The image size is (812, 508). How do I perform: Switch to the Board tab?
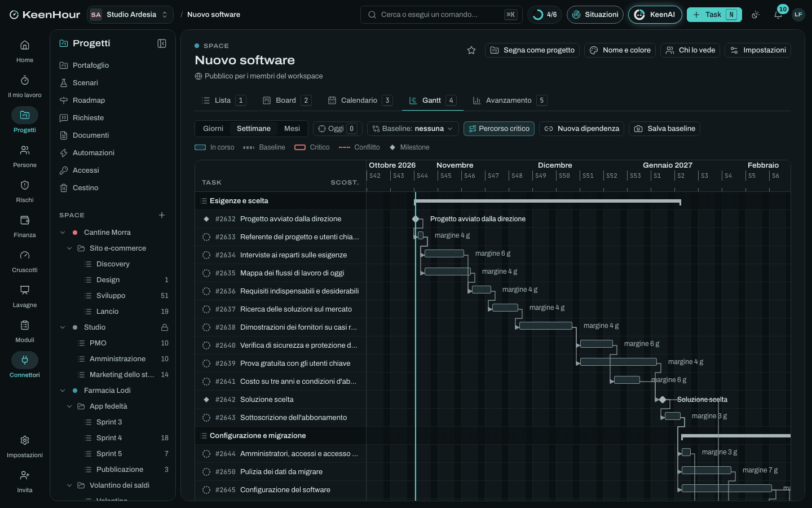(x=286, y=100)
